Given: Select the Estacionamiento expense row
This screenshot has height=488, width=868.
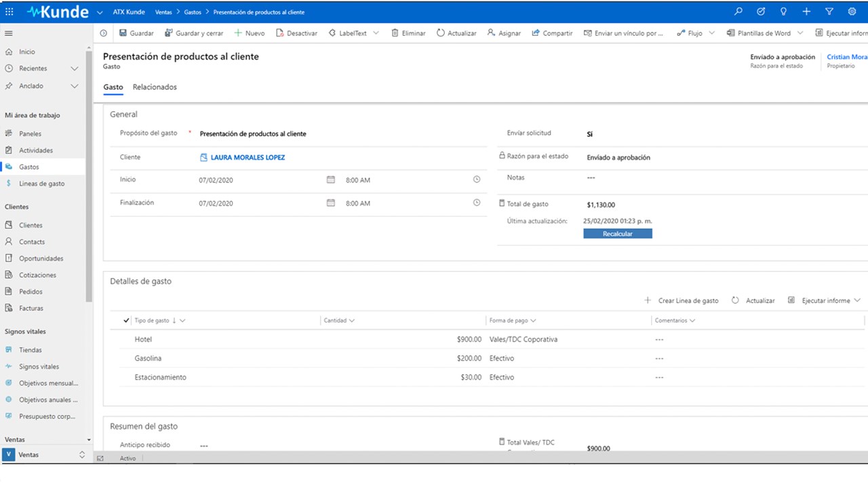Looking at the screenshot, I should click(493, 378).
